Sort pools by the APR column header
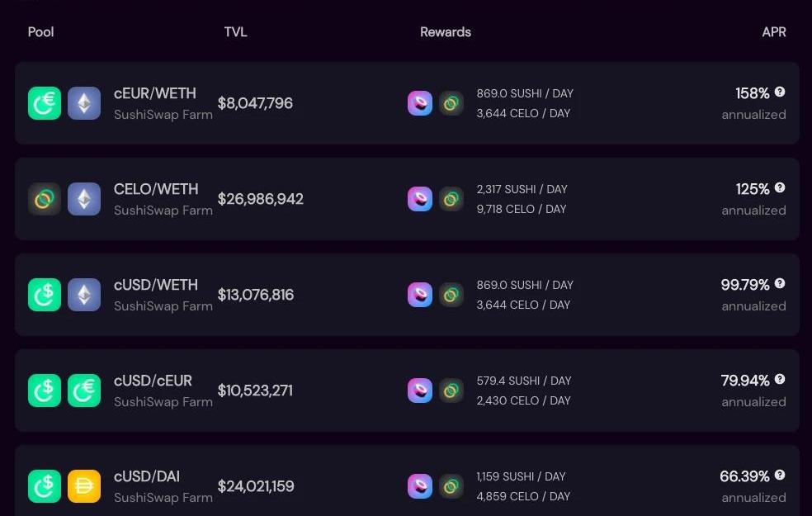The image size is (812, 516). (x=773, y=32)
